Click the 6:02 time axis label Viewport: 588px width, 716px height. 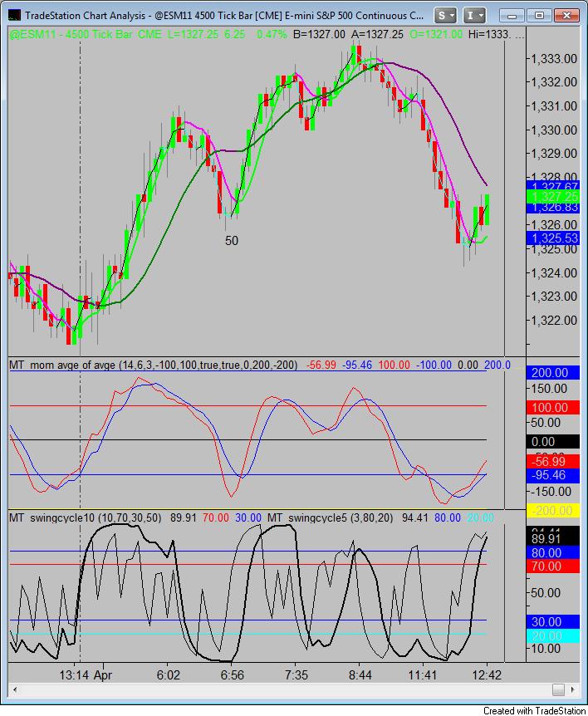click(x=168, y=675)
